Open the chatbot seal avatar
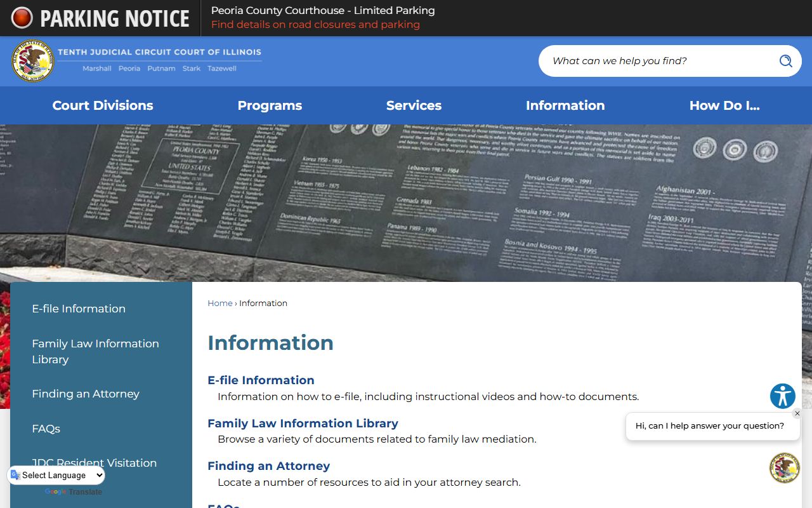 tap(785, 468)
